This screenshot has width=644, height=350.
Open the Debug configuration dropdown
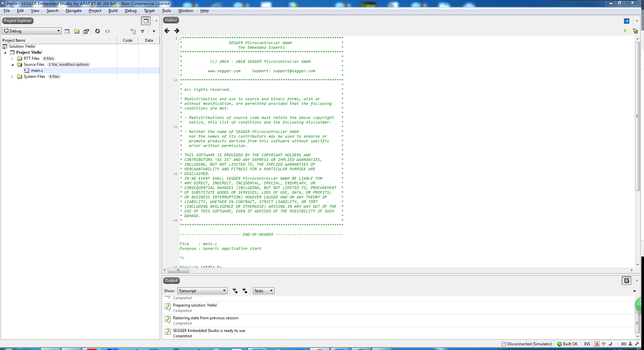(x=32, y=31)
